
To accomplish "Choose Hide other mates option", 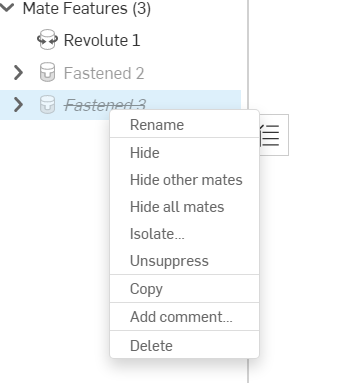I will click(x=184, y=180).
